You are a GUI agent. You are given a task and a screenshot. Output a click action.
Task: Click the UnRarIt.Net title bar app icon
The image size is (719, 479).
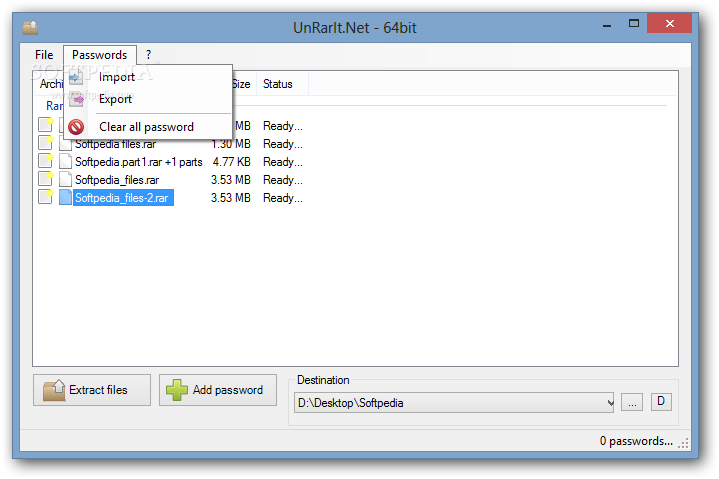tap(30, 28)
